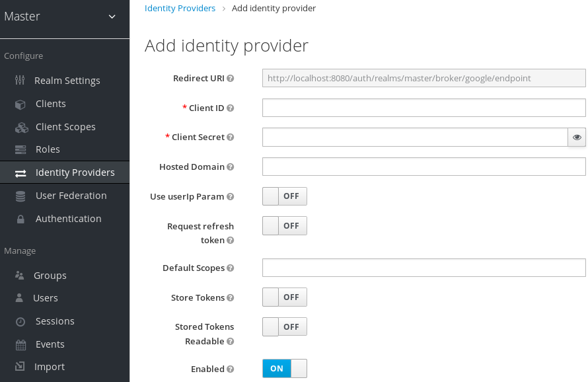The width and height of the screenshot is (588, 382).
Task: Show help tooltip for Hosted Domain
Action: pyautogui.click(x=231, y=167)
